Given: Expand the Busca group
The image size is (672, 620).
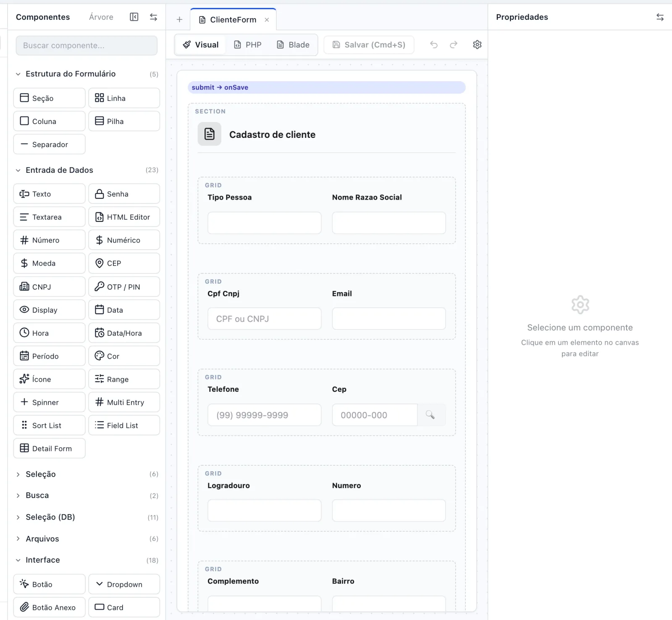Looking at the screenshot, I should tap(87, 496).
